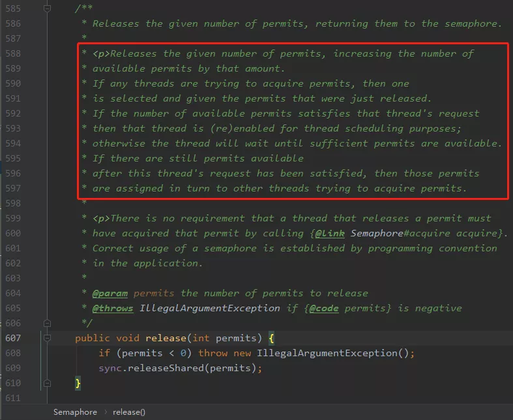Click 'available permits by that amount' line 589
Viewport: 513px width, 420px height.
(189, 68)
